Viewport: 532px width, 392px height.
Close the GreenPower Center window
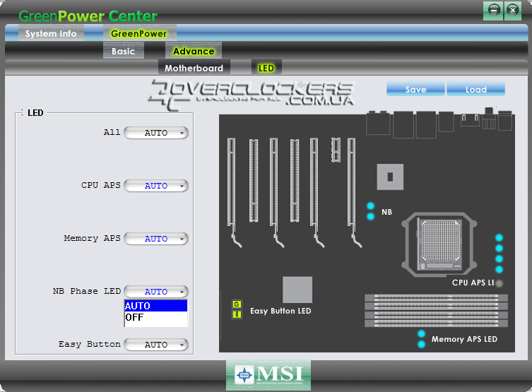coord(513,10)
